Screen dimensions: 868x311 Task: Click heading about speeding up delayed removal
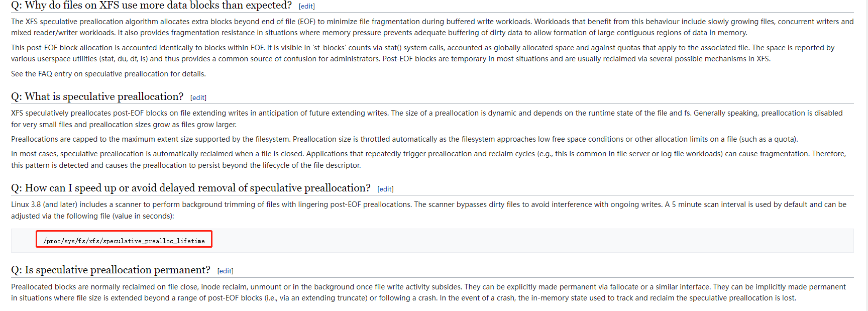coord(191,188)
